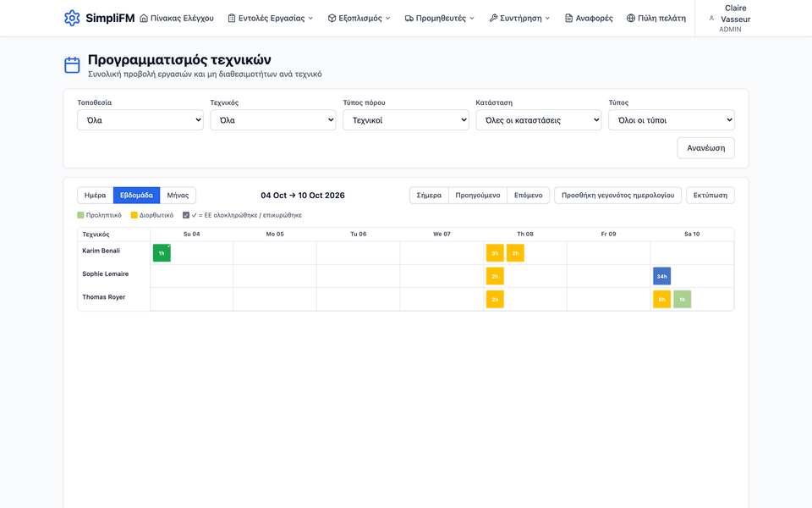Click the SimpliFM gear logo

tap(72, 18)
